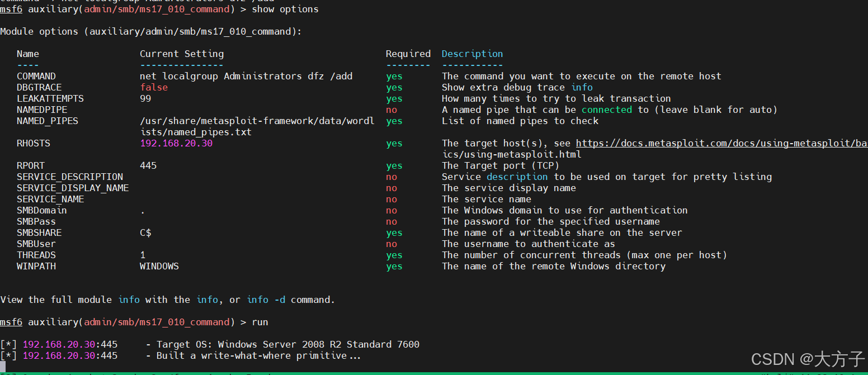868x375 pixels.
Task: Select the '99' LEAKATTEMPTS value
Action: (145, 98)
